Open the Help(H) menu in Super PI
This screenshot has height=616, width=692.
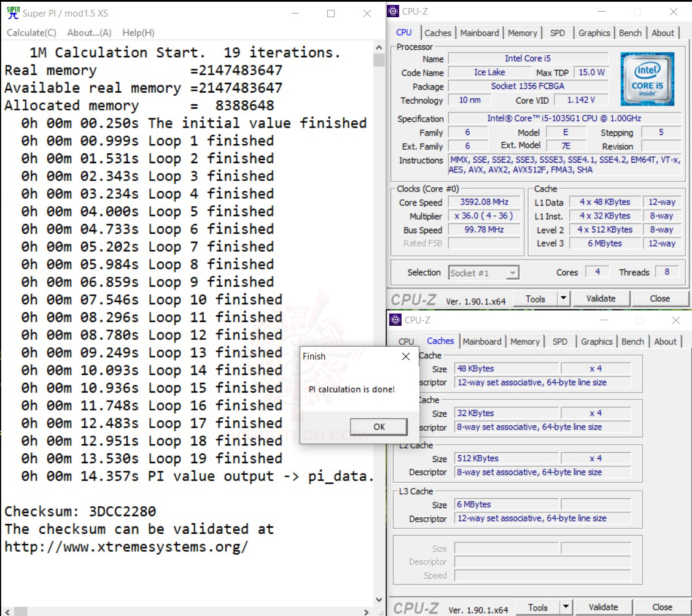(138, 33)
